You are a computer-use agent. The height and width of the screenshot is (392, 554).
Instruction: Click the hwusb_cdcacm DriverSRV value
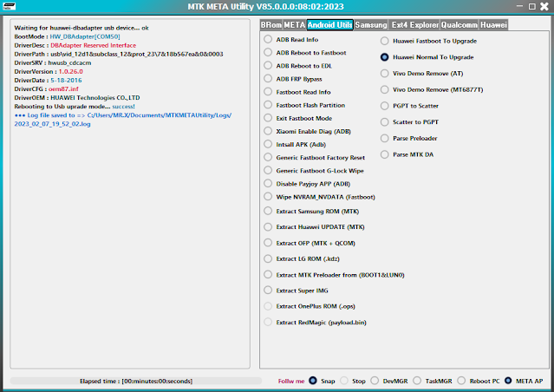tap(69, 62)
